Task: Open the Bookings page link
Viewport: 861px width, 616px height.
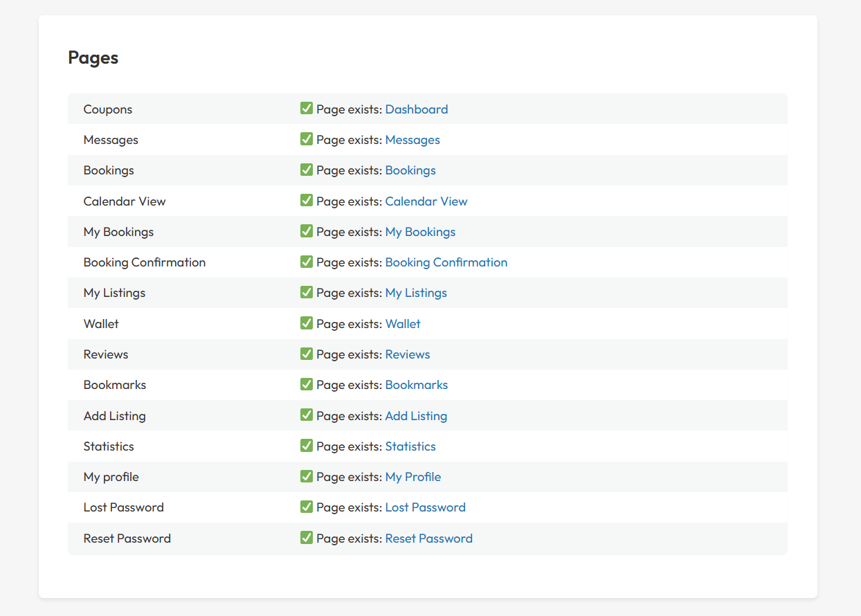Action: click(x=410, y=170)
